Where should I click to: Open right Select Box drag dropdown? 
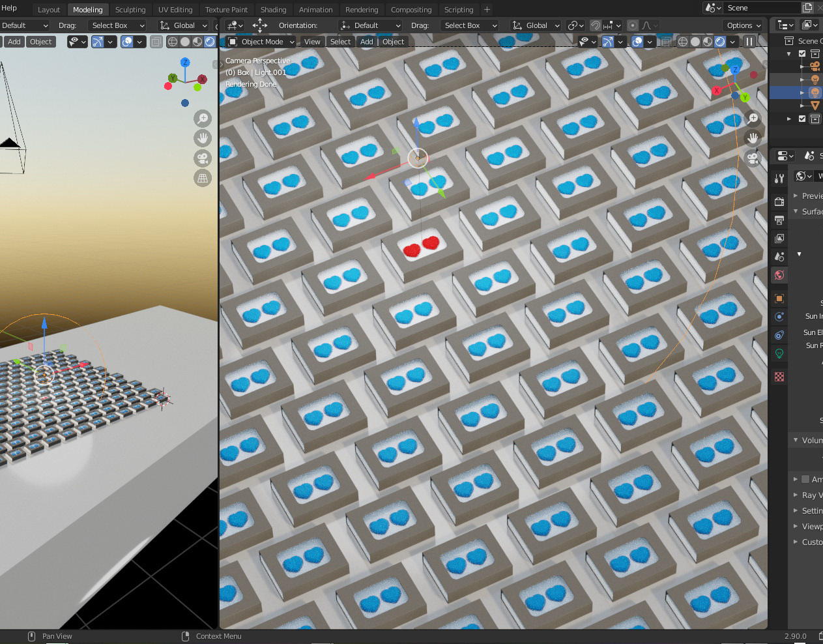tap(469, 25)
